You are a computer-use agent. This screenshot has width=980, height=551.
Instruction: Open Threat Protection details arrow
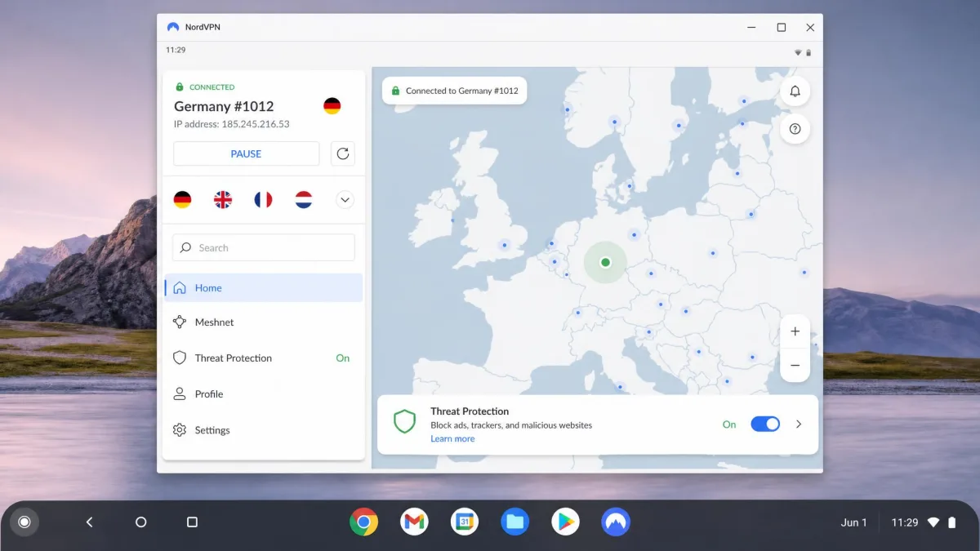799,424
